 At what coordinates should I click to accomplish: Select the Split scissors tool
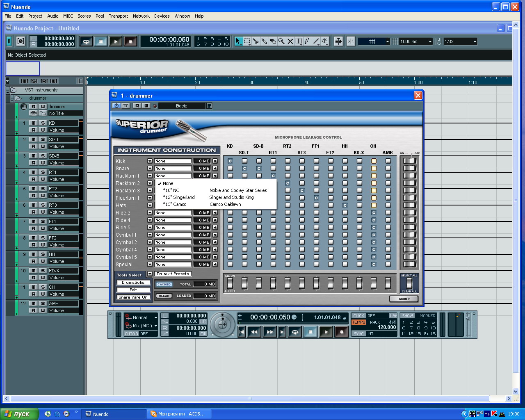pos(256,41)
